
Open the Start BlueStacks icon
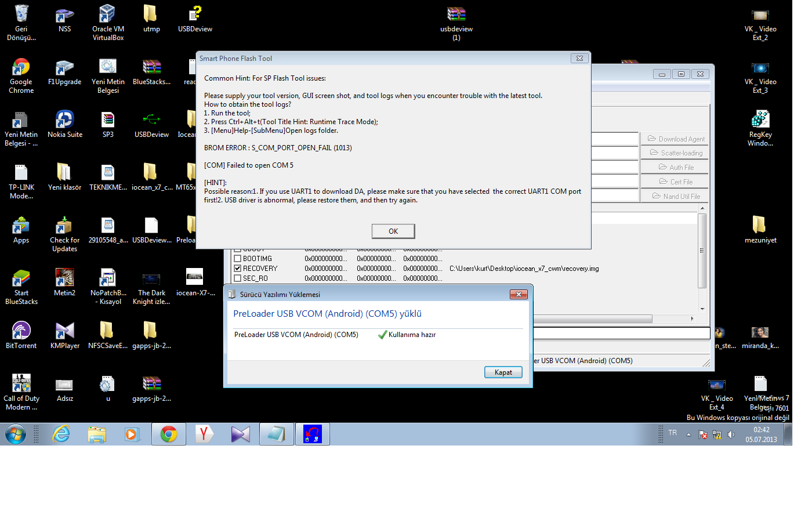coord(21,287)
